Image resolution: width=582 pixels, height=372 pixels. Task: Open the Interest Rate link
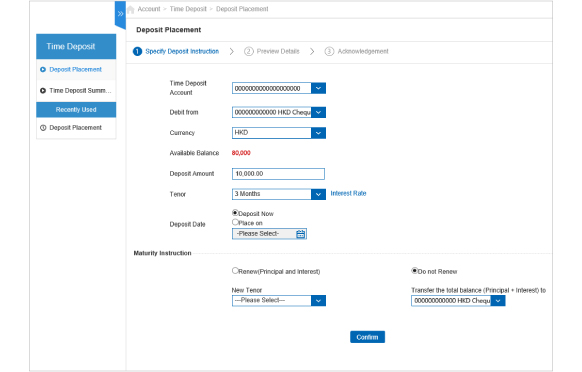click(348, 193)
